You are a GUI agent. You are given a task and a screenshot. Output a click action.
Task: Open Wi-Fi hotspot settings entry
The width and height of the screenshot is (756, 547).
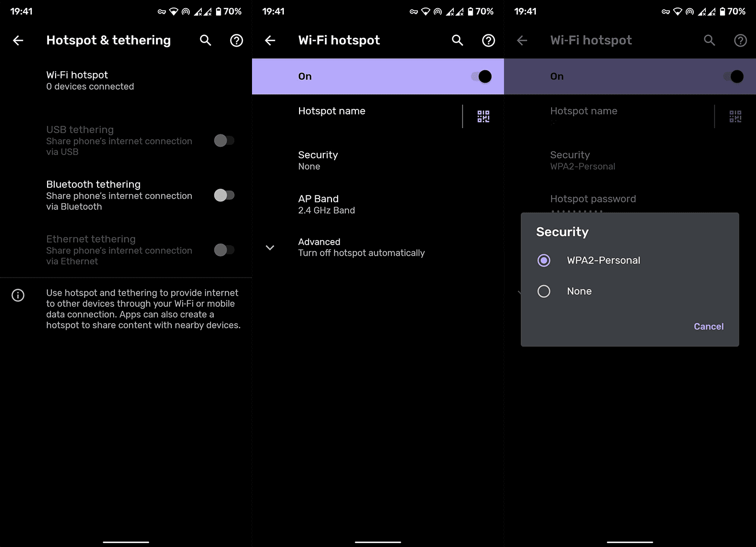pyautogui.click(x=126, y=81)
